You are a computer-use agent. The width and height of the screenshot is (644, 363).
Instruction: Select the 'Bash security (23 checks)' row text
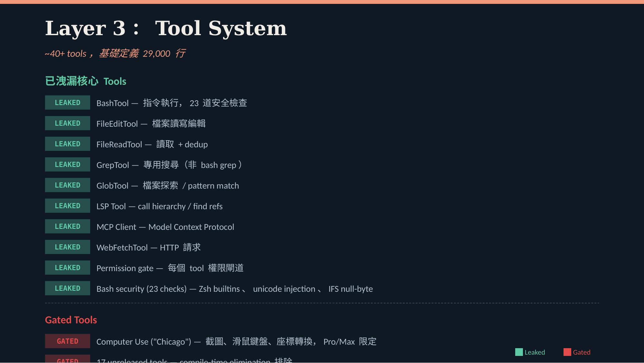[235, 289]
